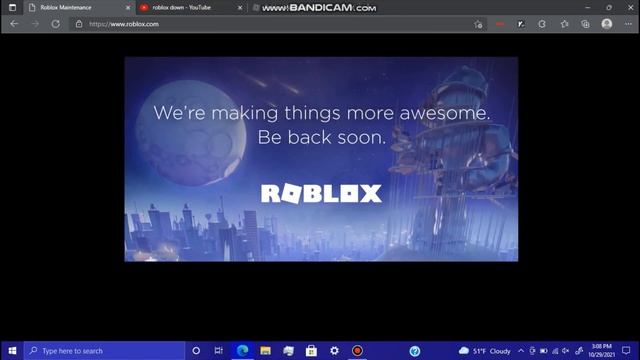Open the network tray icon
The image size is (640, 360).
tap(555, 351)
